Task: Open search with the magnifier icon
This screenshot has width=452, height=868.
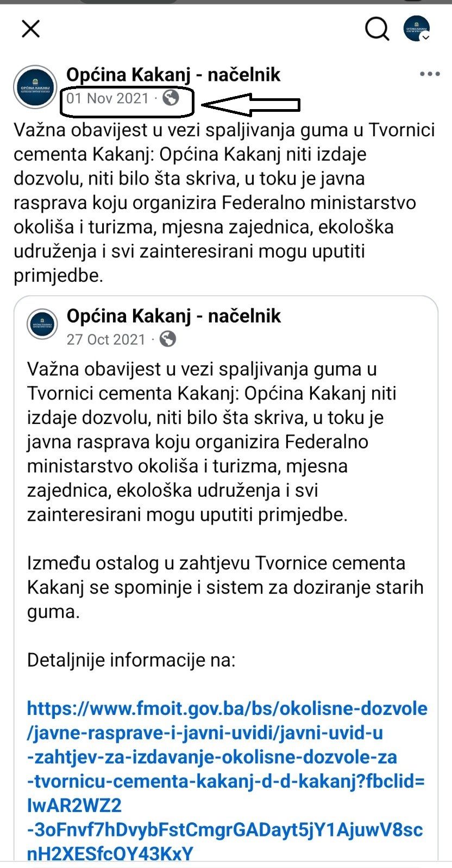Action: 376,29
